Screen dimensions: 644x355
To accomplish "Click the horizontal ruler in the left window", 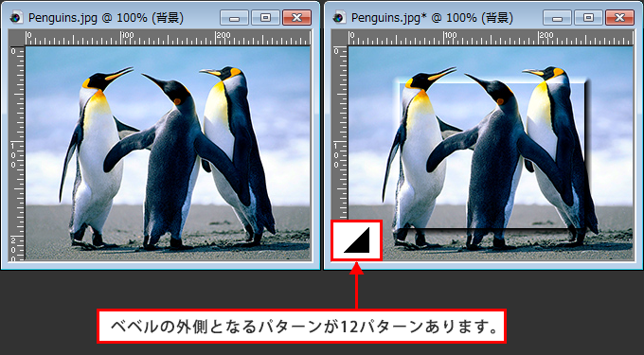I will tap(168, 38).
